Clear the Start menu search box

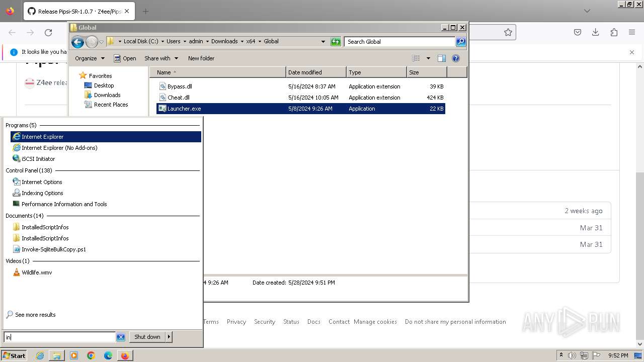tap(121, 337)
